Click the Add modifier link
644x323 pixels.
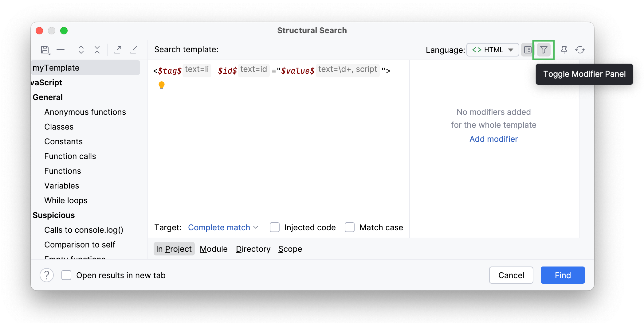click(493, 139)
